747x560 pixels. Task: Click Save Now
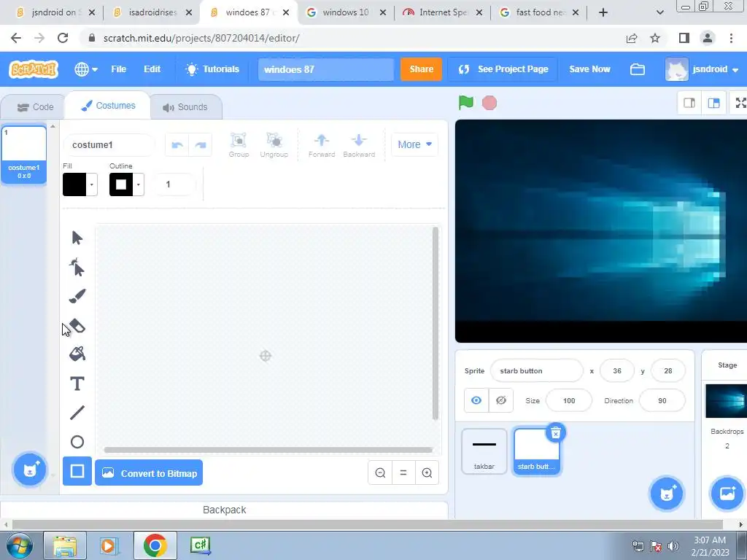tap(589, 69)
